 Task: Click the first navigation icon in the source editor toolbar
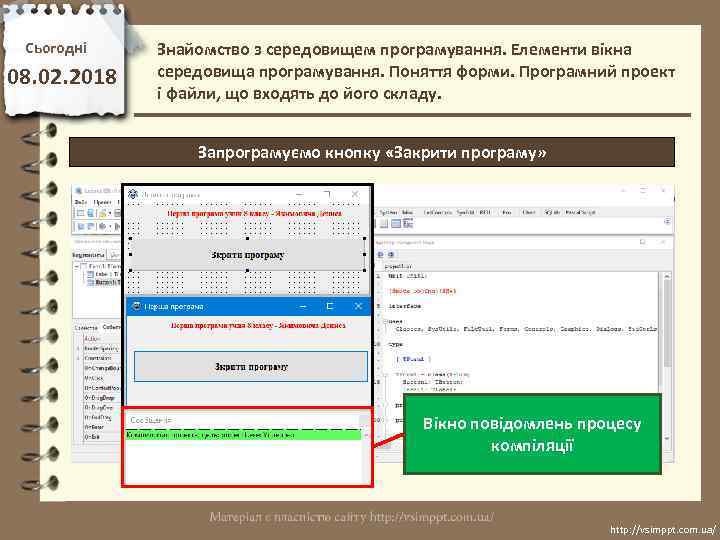[381, 254]
